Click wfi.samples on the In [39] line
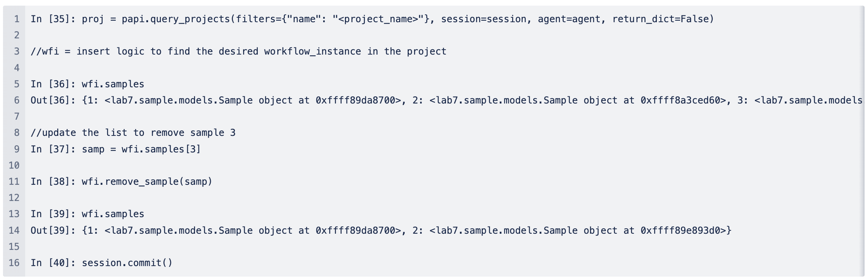Viewport: 868px width, 280px height. click(113, 214)
